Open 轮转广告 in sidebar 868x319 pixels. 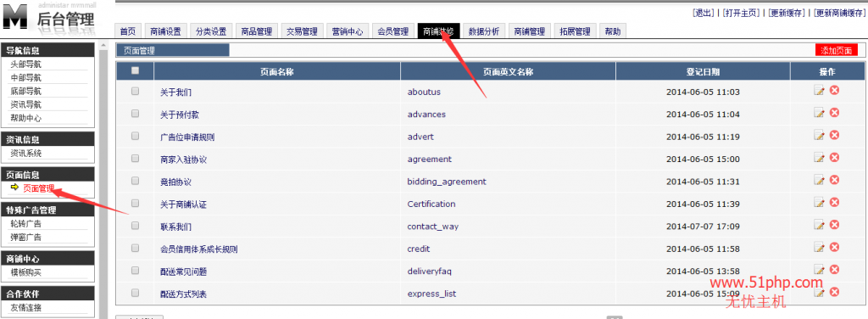point(25,224)
